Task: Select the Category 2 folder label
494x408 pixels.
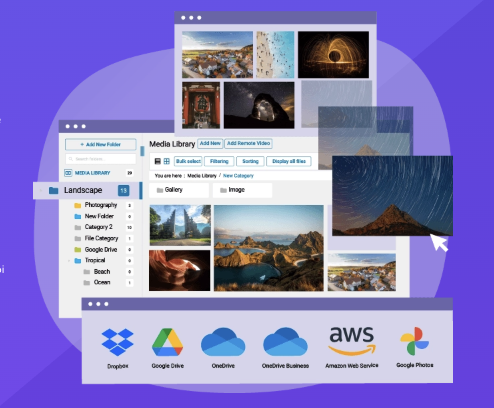Action: click(x=98, y=227)
